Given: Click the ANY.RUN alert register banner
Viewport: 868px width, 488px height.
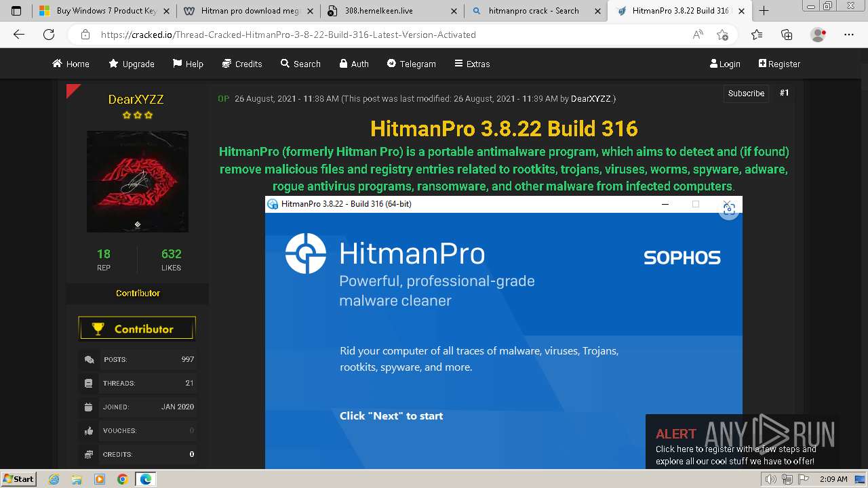Looking at the screenshot, I should 742,441.
